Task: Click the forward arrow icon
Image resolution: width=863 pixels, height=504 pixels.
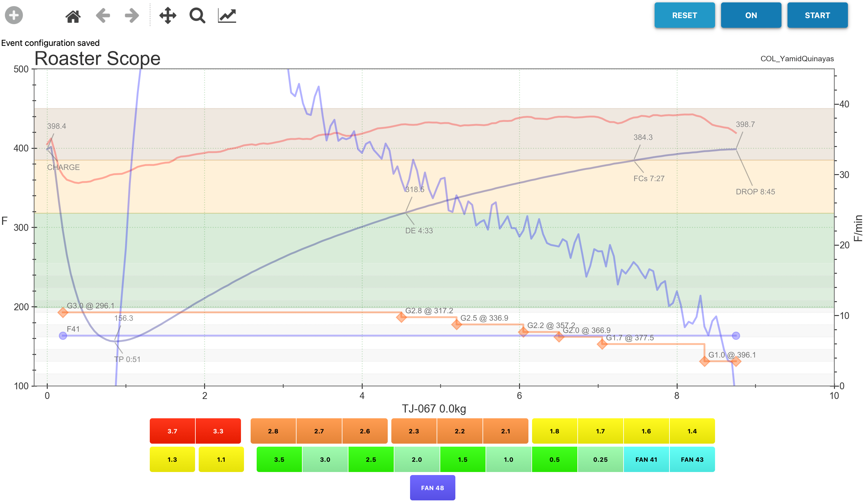Action: tap(132, 16)
